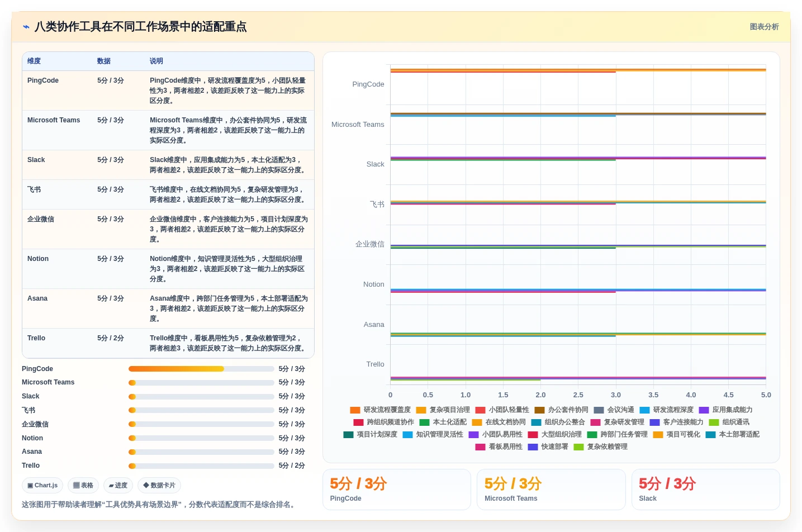Select the 飞书 table row name

(x=34, y=189)
